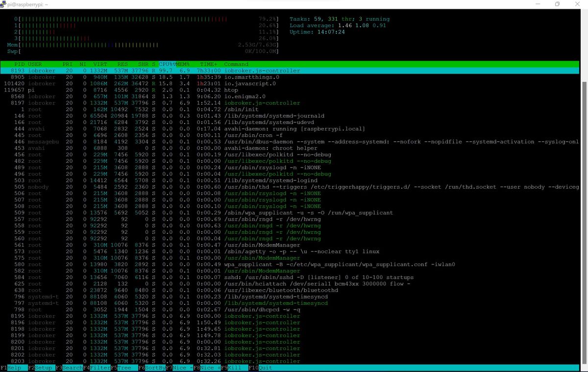Sort processes by RES column

pyautogui.click(x=122, y=64)
